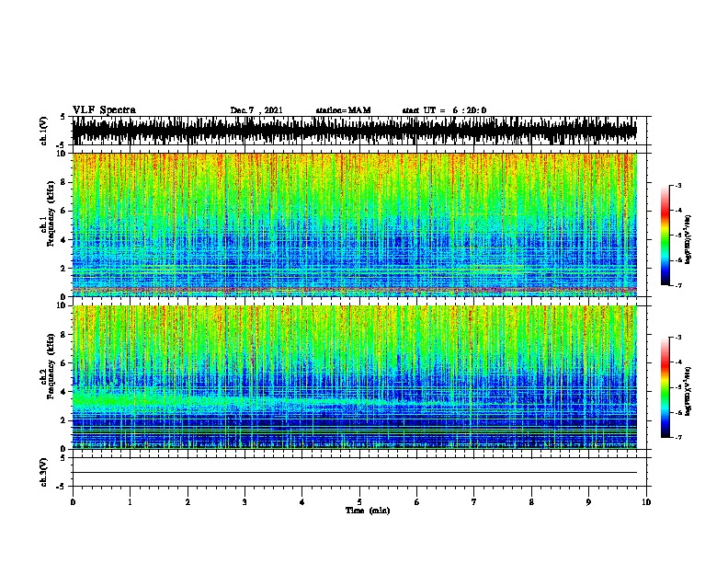Click time axis tick label "5" under Time
Screen dimensions: 728x563
point(359,502)
